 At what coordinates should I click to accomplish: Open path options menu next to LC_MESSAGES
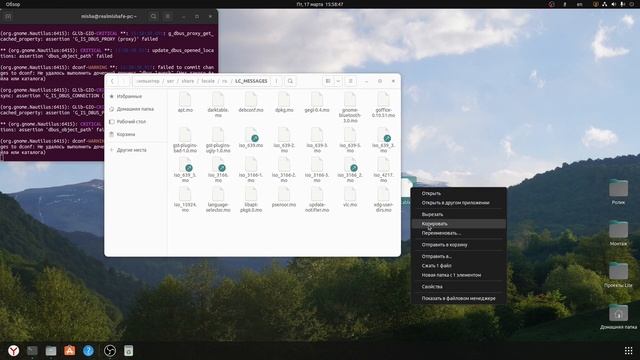[276, 81]
